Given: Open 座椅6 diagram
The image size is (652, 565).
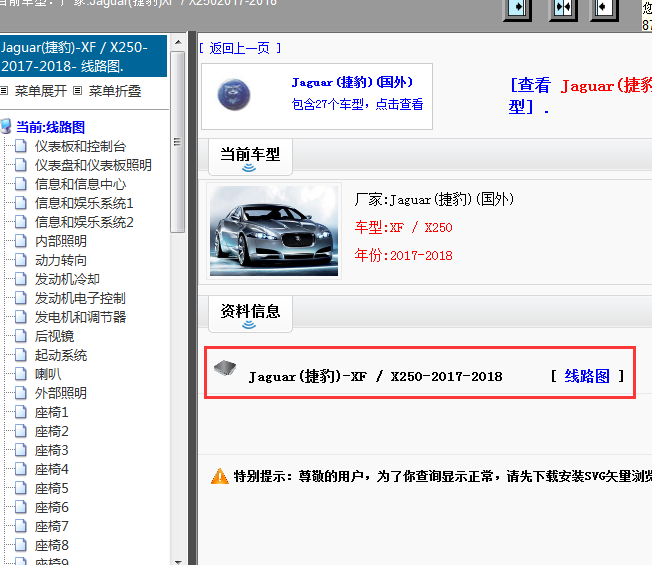Looking at the screenshot, I should [52, 507].
